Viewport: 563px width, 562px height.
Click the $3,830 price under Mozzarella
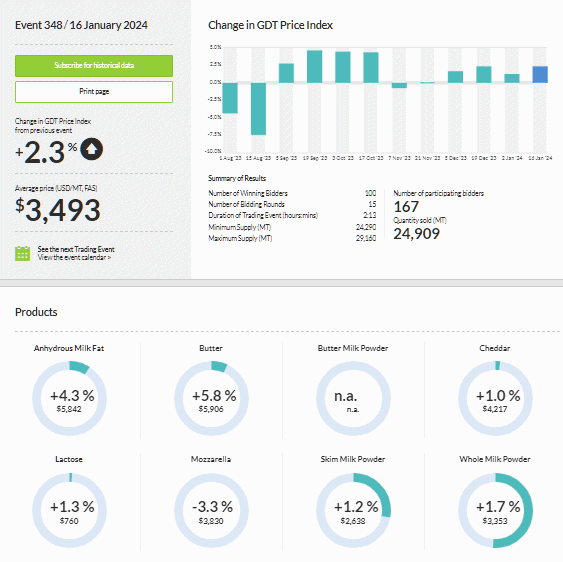click(x=211, y=521)
